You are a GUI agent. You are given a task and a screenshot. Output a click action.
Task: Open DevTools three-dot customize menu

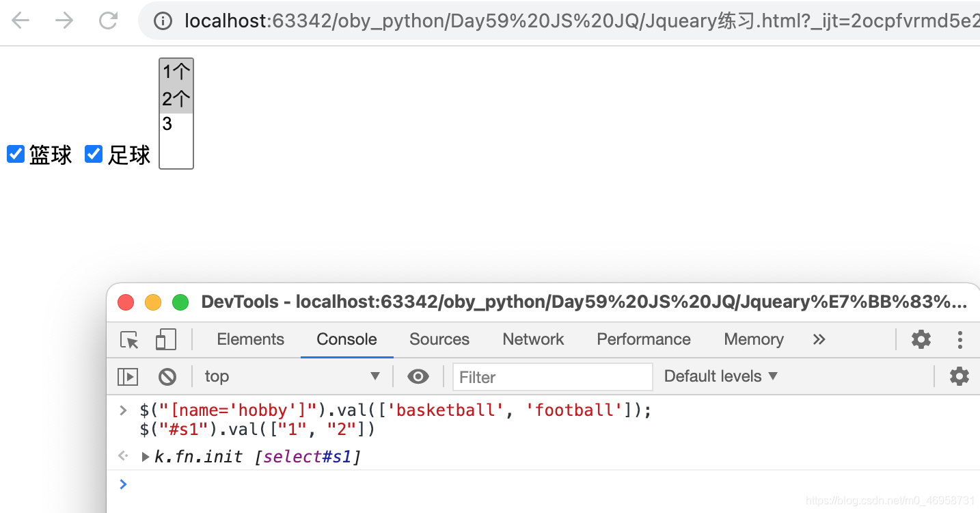[960, 339]
